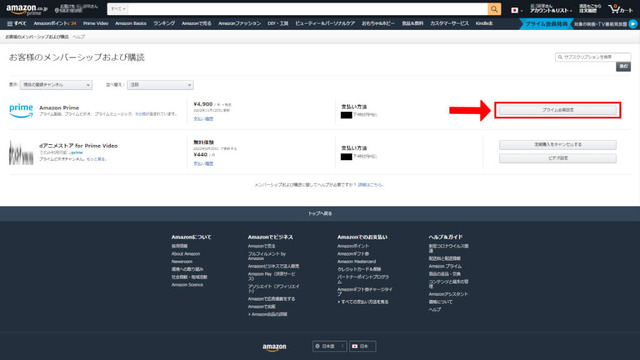Open ビューティー＆パーソナルケア nav item

[325, 24]
